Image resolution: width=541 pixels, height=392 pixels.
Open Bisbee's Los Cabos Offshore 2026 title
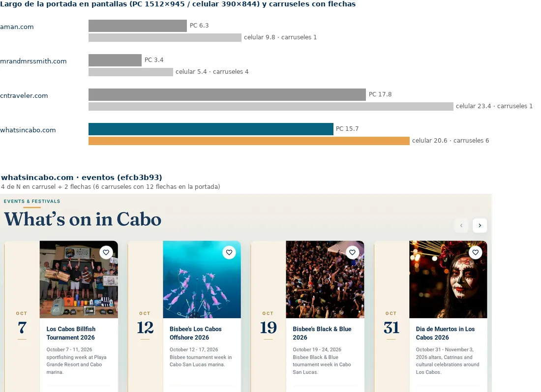[196, 333]
